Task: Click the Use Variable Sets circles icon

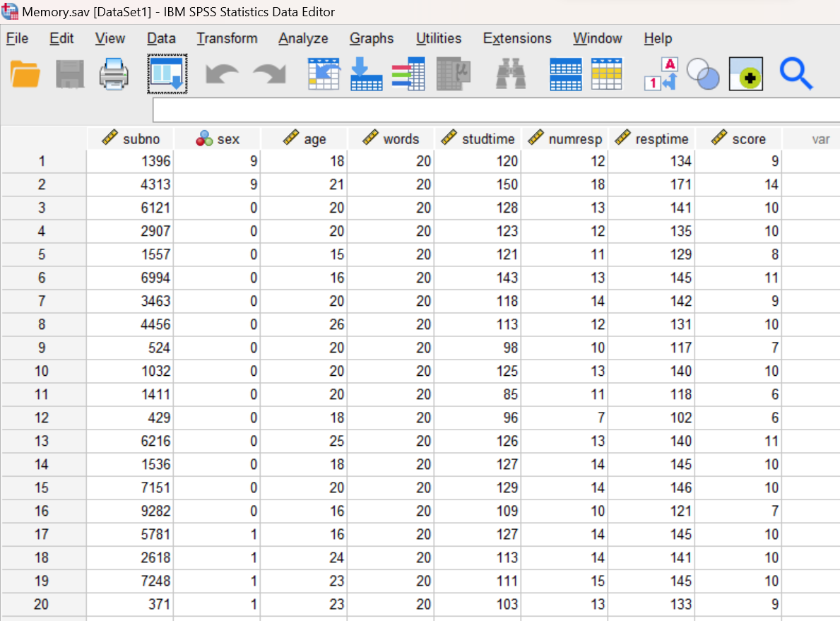Action: coord(703,74)
